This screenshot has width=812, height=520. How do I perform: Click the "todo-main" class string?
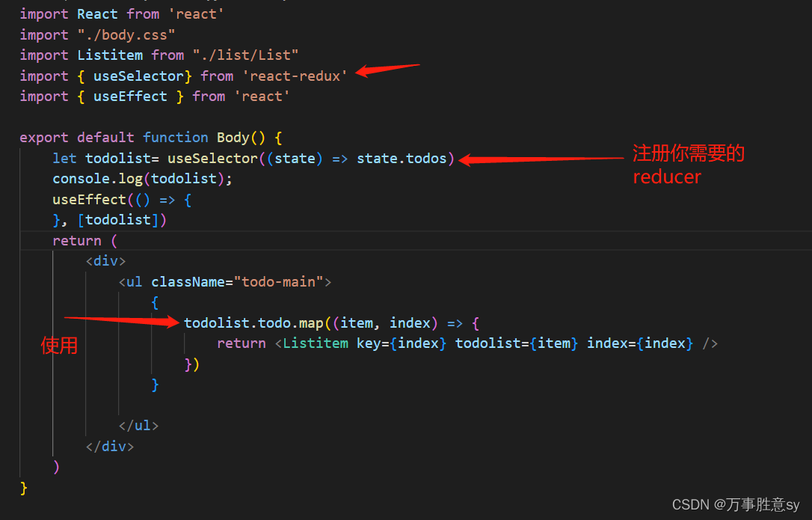click(278, 281)
